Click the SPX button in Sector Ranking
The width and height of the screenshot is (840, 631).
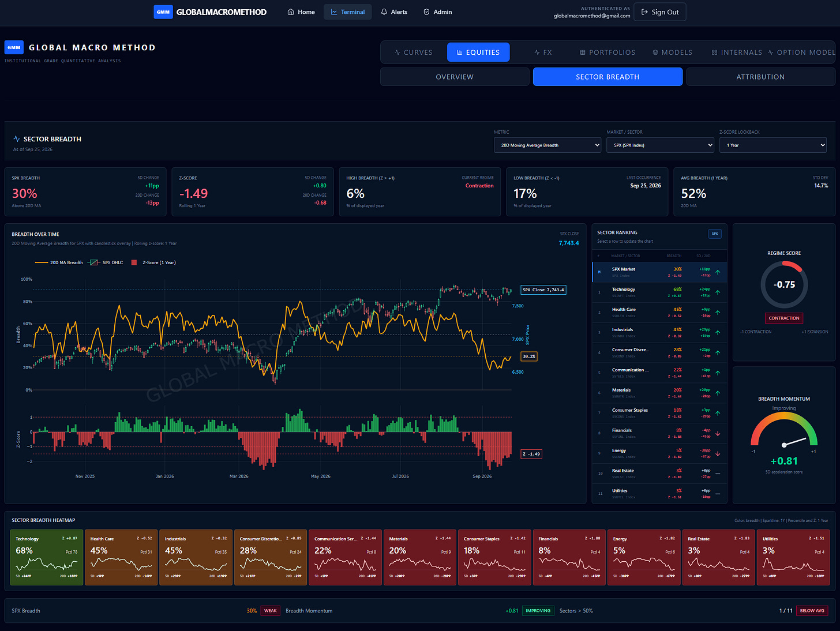click(715, 234)
